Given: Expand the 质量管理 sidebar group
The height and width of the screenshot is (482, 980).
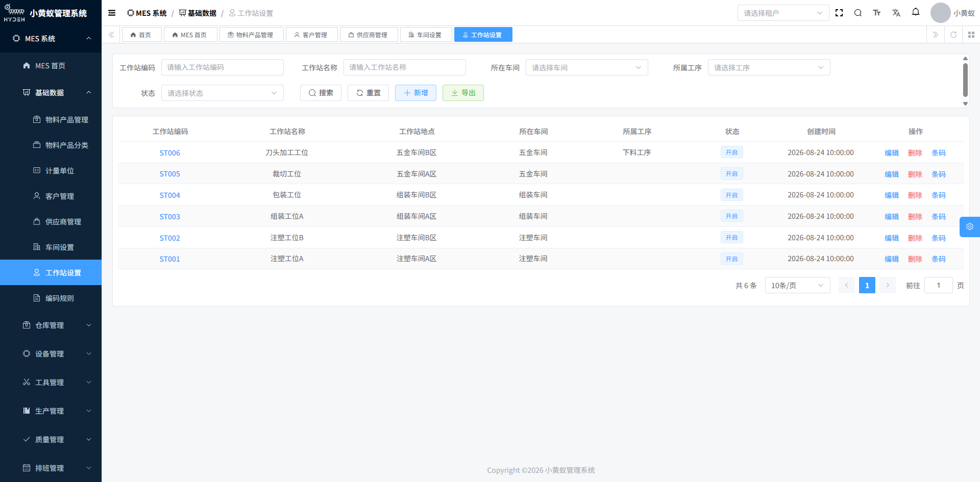Looking at the screenshot, I should pyautogui.click(x=51, y=439).
